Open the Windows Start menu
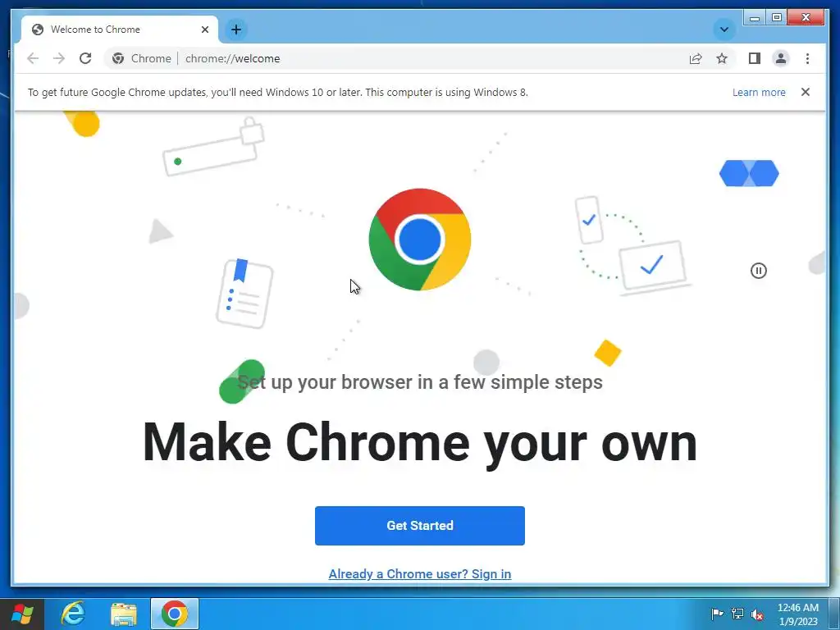The image size is (840, 630). point(22,614)
